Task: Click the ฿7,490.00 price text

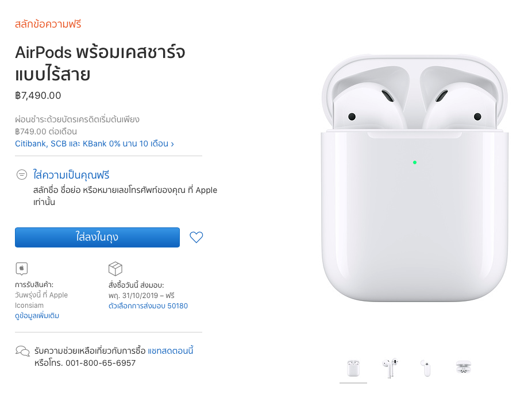Action: 38,95
